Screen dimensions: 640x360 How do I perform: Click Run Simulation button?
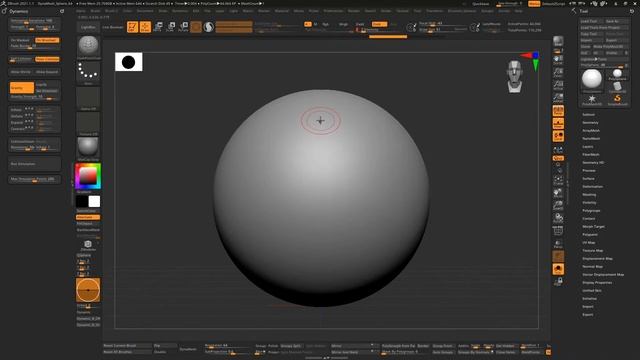(x=35, y=164)
